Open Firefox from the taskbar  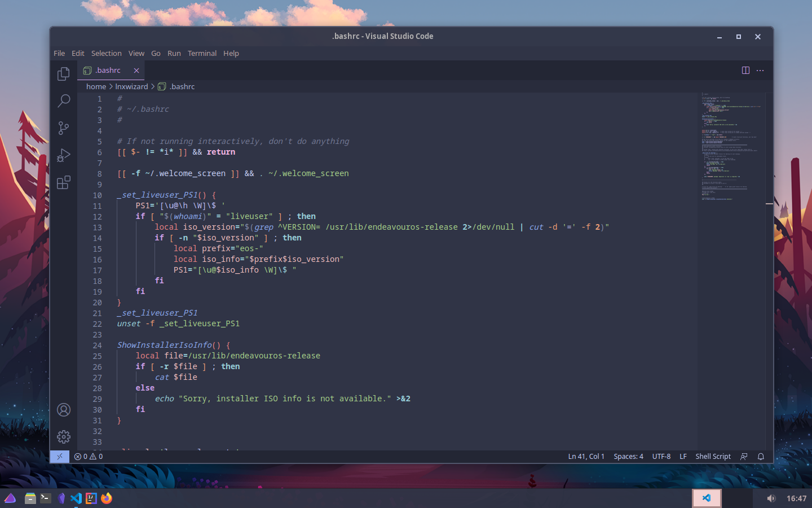click(x=107, y=498)
